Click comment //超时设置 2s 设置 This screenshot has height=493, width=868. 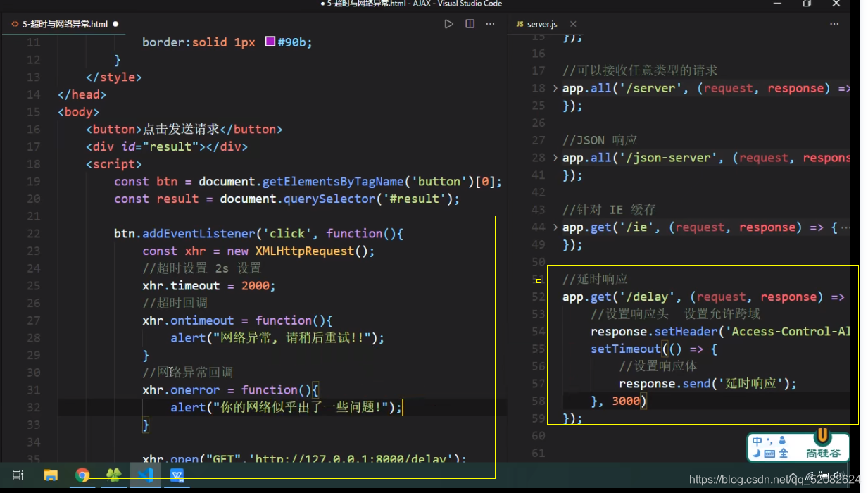[x=202, y=268]
